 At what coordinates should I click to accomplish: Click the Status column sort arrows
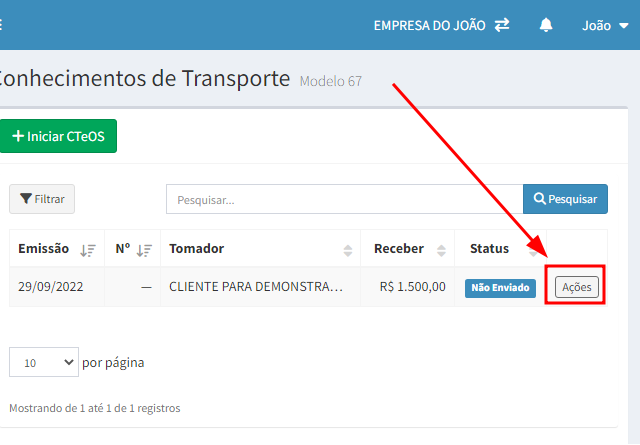532,250
